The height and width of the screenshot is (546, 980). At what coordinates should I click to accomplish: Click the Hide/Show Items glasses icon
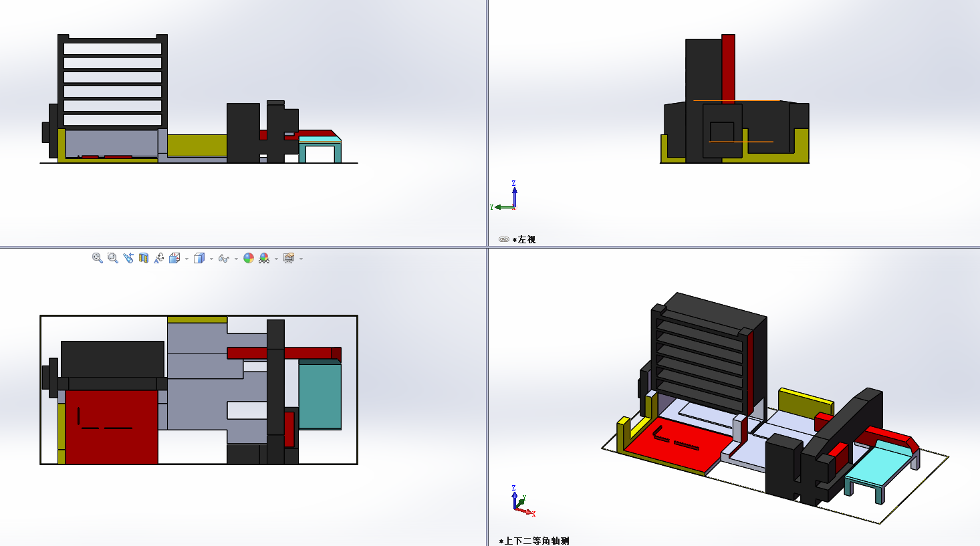tap(224, 258)
